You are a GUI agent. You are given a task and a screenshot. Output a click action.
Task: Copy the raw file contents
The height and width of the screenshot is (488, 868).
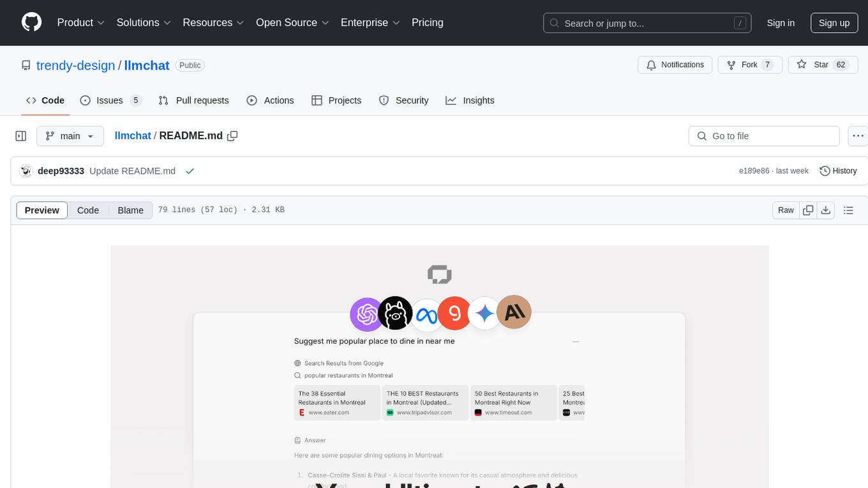[808, 210]
